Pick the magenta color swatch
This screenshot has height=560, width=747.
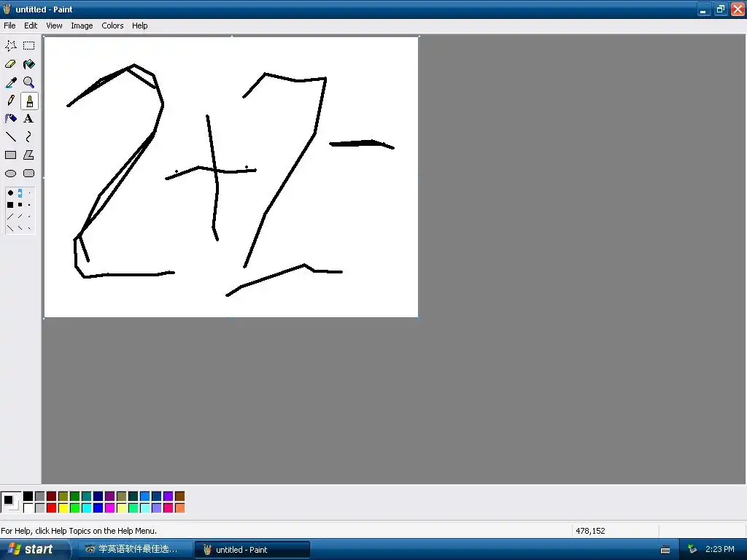(110, 508)
